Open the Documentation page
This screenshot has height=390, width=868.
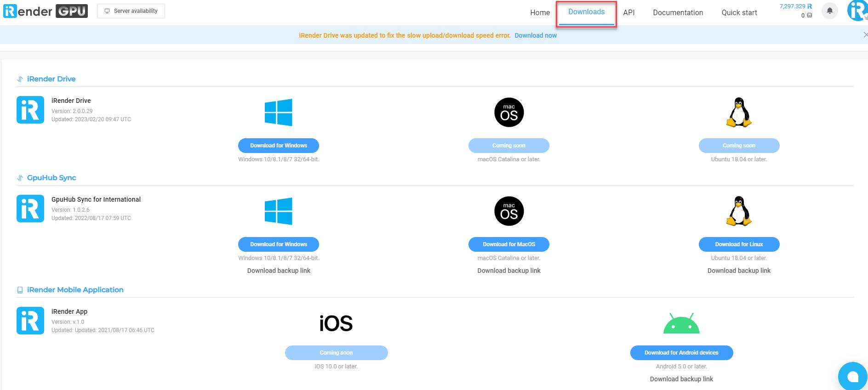pyautogui.click(x=678, y=12)
